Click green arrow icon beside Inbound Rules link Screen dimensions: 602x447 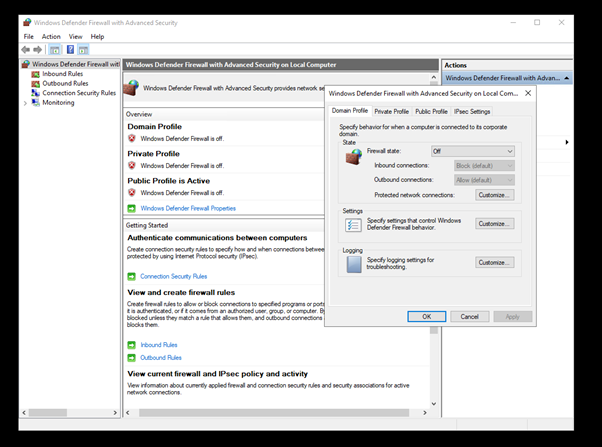point(132,345)
